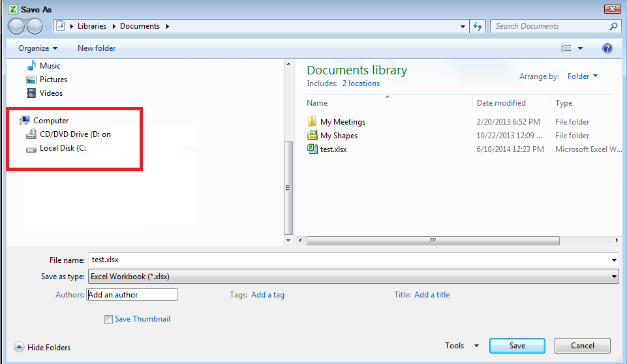Click the Forward navigation arrow
Viewport: 627px width, 364px height.
(x=35, y=26)
